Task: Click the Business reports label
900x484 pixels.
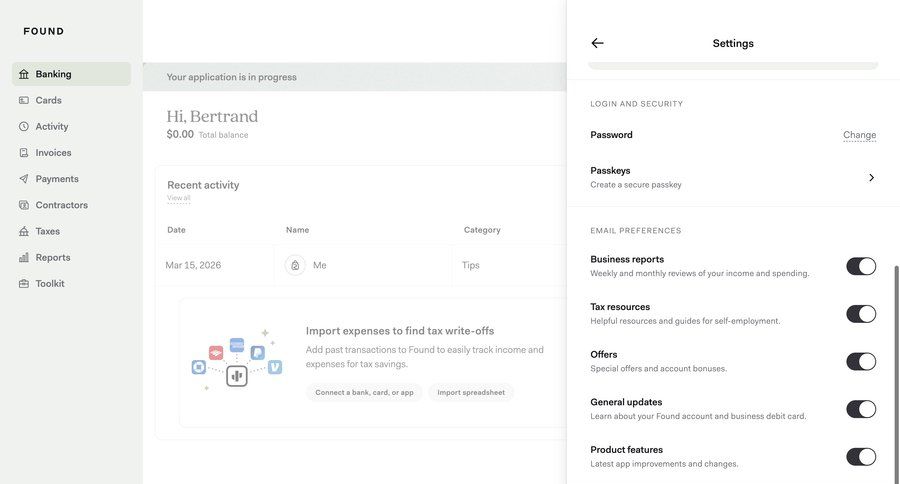Action: (627, 260)
